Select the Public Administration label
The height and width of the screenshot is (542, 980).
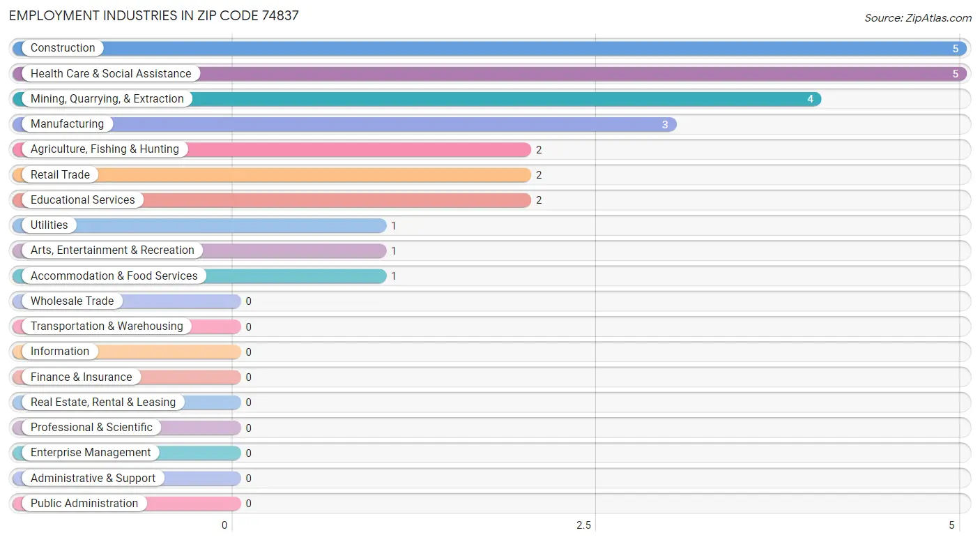[x=84, y=503]
